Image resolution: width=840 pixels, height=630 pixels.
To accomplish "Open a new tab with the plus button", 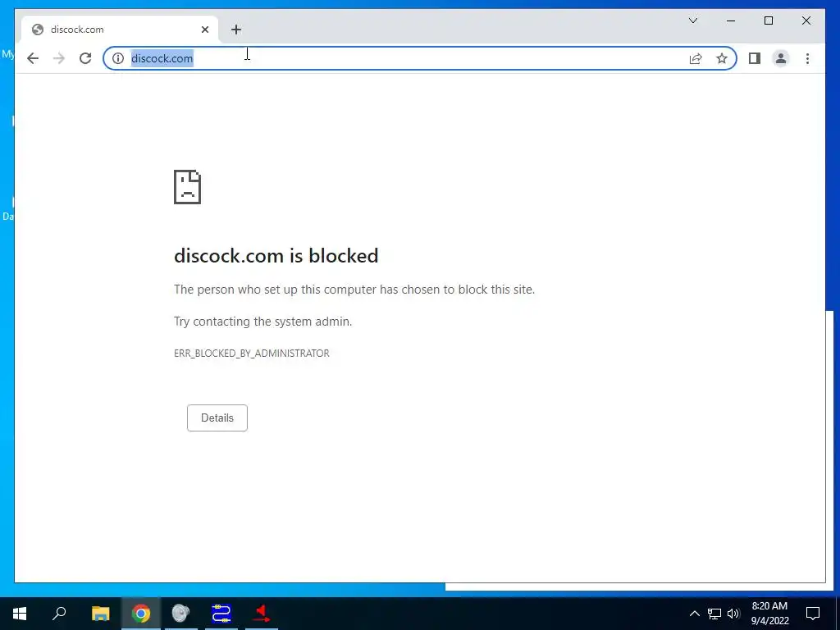I will point(236,30).
